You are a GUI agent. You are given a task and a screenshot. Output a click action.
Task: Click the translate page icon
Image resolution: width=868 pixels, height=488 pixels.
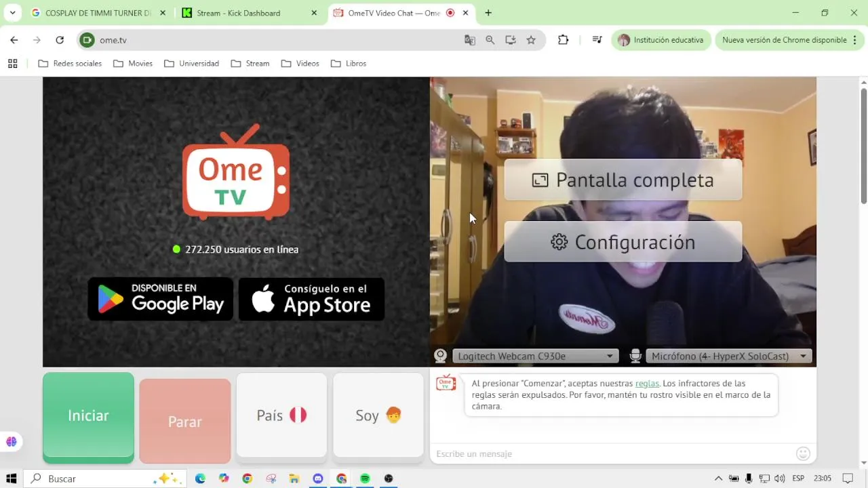470,40
